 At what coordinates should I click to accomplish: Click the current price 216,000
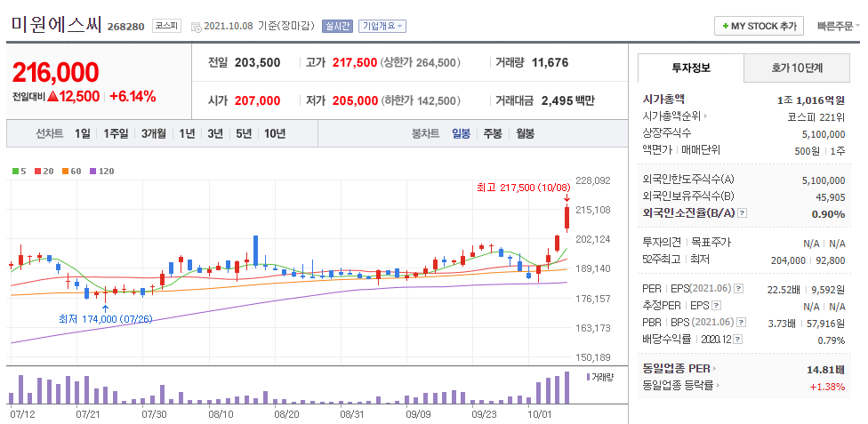[55, 73]
